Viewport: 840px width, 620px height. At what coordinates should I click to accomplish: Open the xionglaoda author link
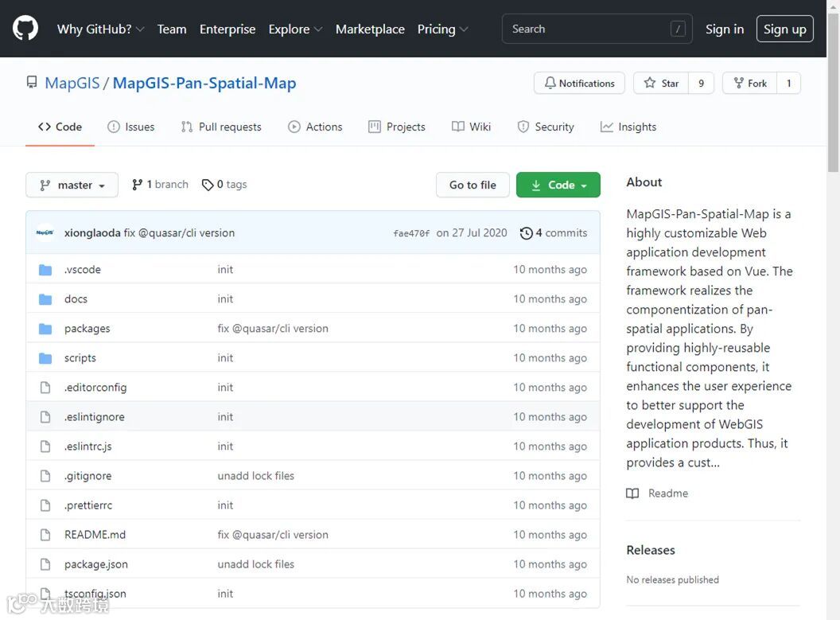(x=92, y=233)
